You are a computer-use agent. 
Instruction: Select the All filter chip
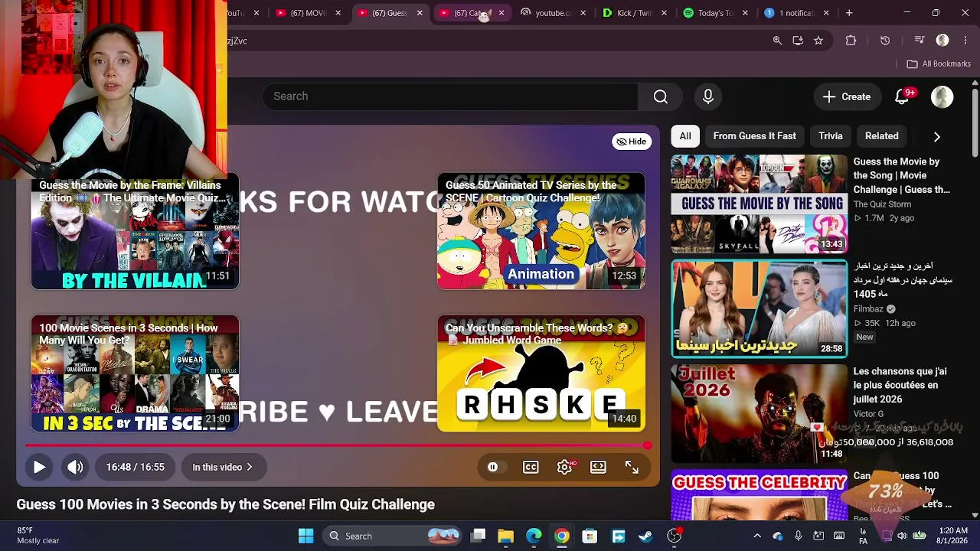pyautogui.click(x=685, y=136)
